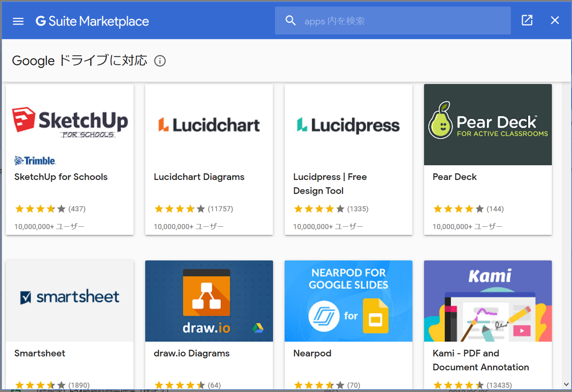Click Lucidpress card 10,000,000+ ユーザー text
This screenshot has width=572, height=392.
[328, 227]
